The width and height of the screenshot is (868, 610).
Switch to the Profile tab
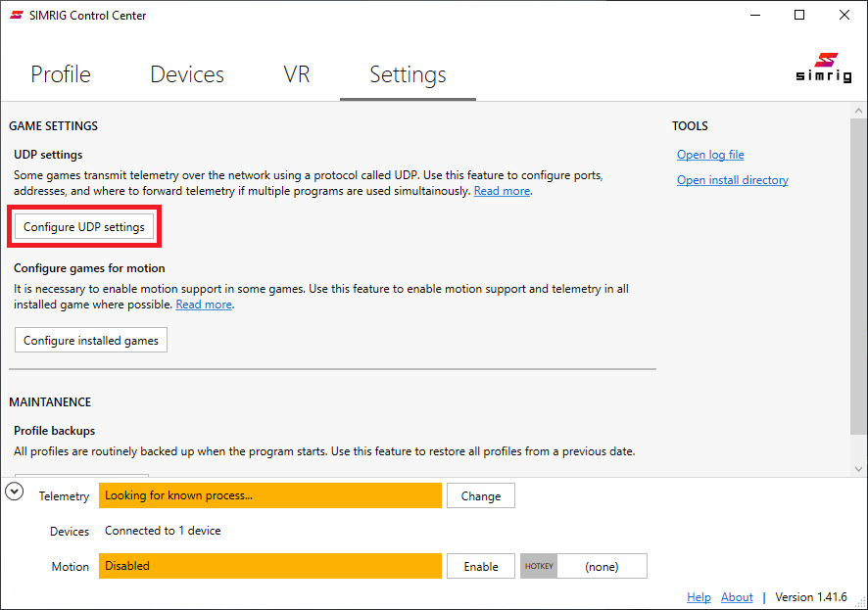point(61,74)
